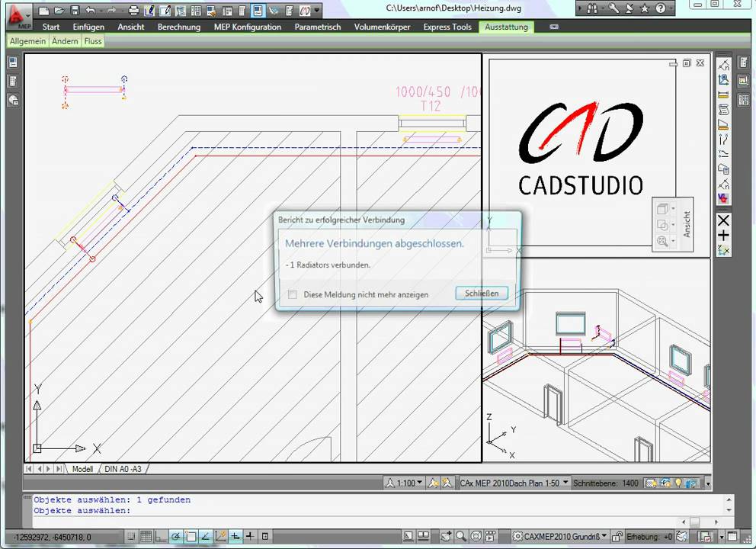The width and height of the screenshot is (756, 549).
Task: Click the Save disk icon
Action: point(74,10)
